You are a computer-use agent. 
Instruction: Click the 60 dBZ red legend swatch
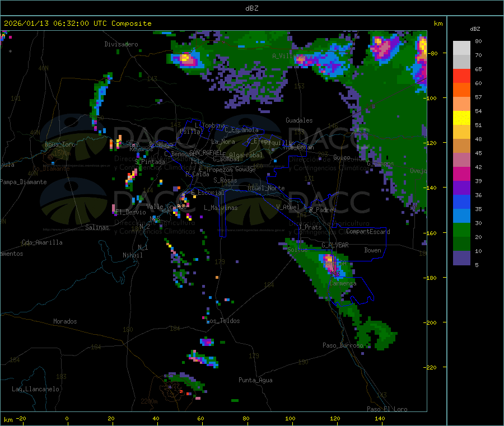tap(461, 76)
